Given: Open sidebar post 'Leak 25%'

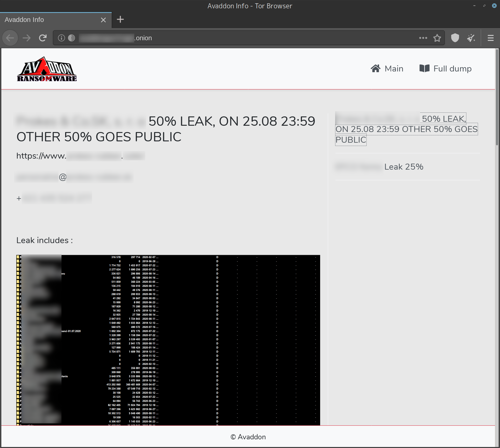Looking at the screenshot, I should coord(379,167).
